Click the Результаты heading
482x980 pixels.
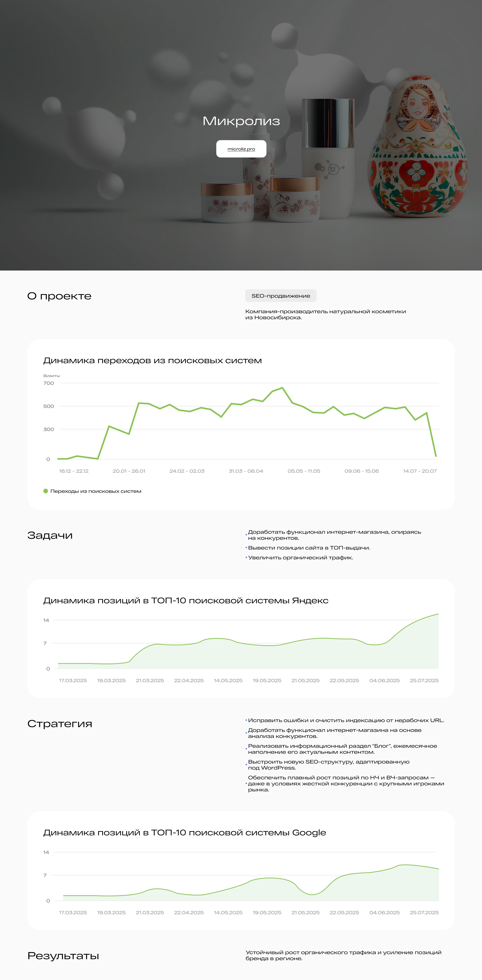pos(63,956)
